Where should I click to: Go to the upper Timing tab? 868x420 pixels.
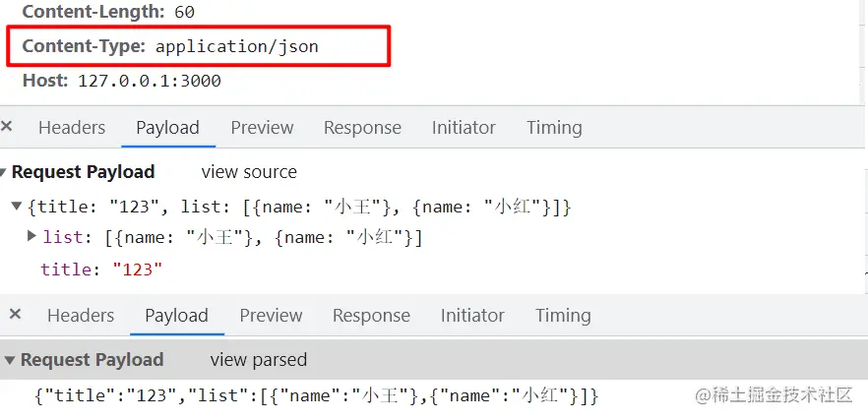pyautogui.click(x=554, y=128)
